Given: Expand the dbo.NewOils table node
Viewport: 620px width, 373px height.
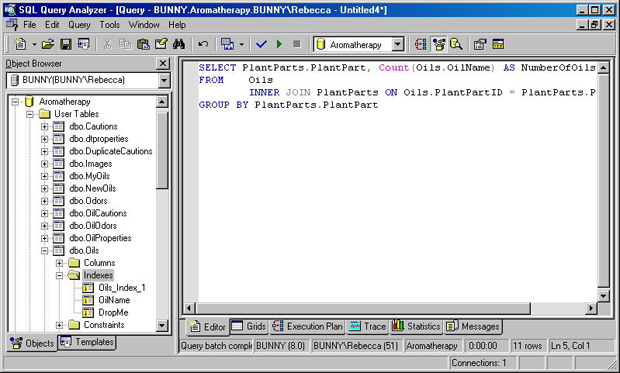Looking at the screenshot, I should point(44,189).
